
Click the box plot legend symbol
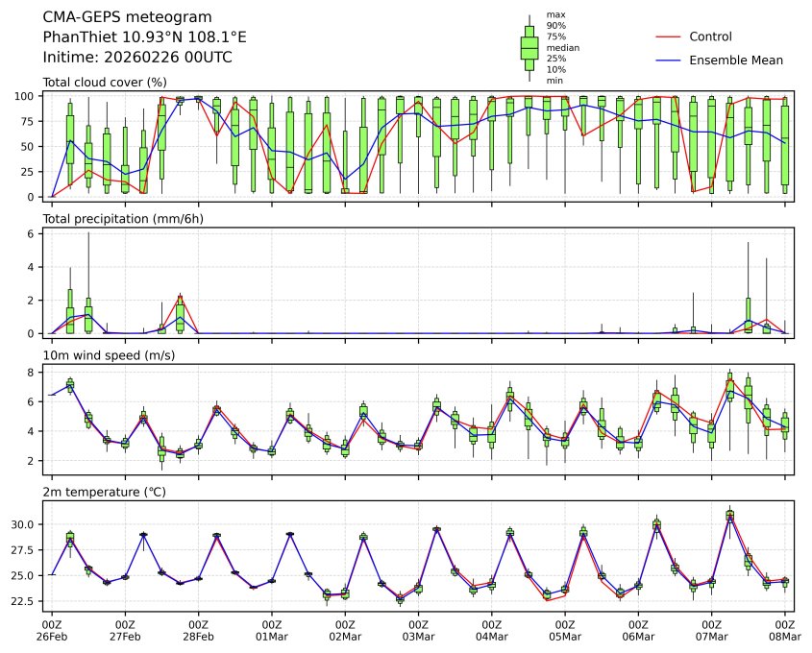click(x=529, y=47)
